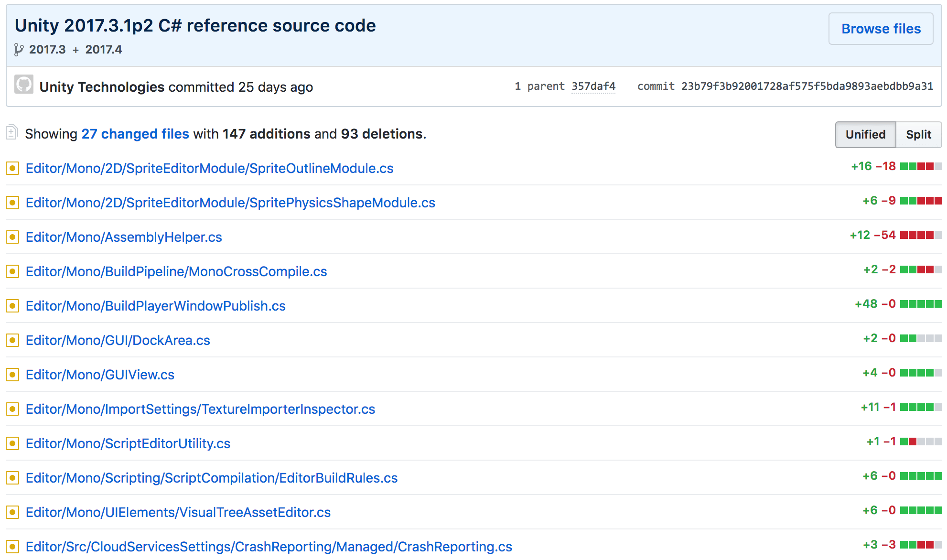The width and height of the screenshot is (947, 560).
Task: Open BuildPlayerWindowPublish.cs file diff
Action: tap(156, 306)
